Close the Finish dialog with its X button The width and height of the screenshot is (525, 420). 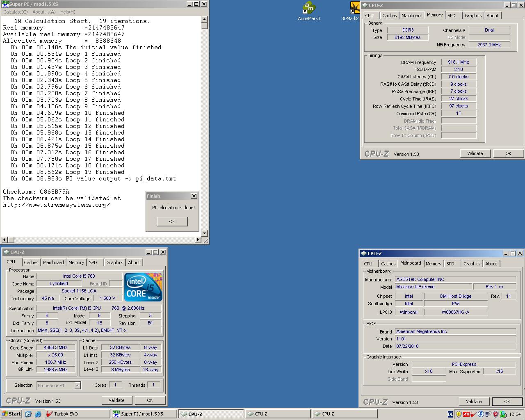194,196
